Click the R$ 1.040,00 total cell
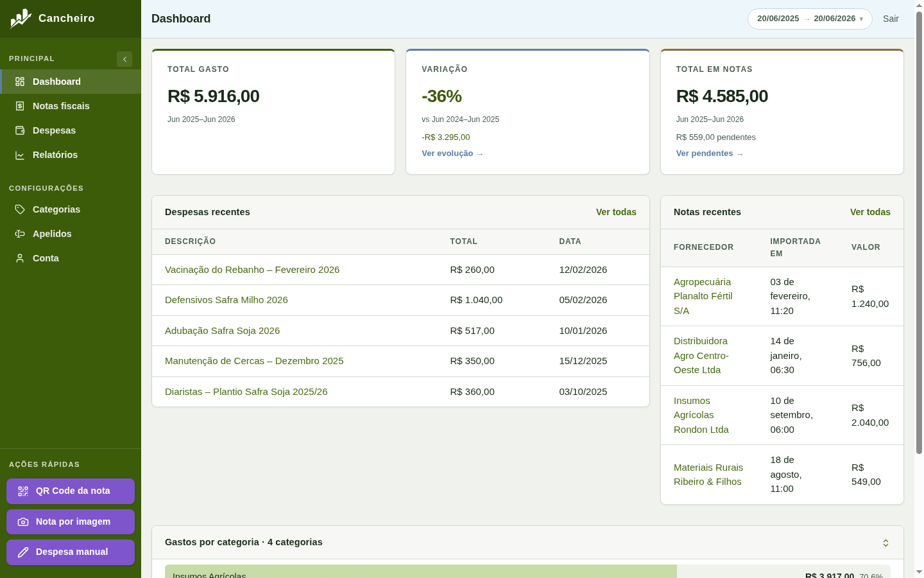 (476, 300)
